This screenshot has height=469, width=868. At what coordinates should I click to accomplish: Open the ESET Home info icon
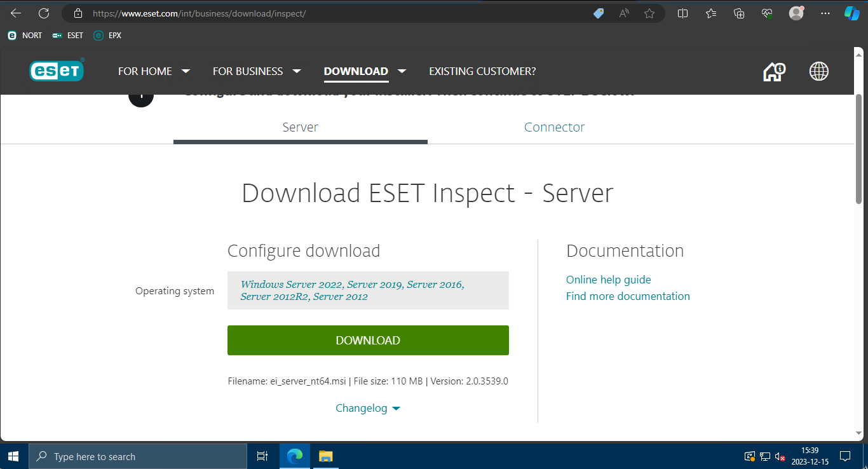tap(774, 71)
